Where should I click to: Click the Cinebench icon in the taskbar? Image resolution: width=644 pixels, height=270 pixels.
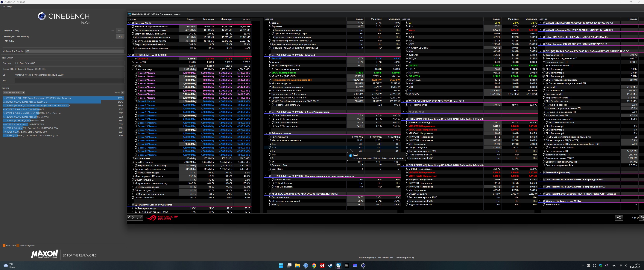pyautogui.click(x=363, y=265)
